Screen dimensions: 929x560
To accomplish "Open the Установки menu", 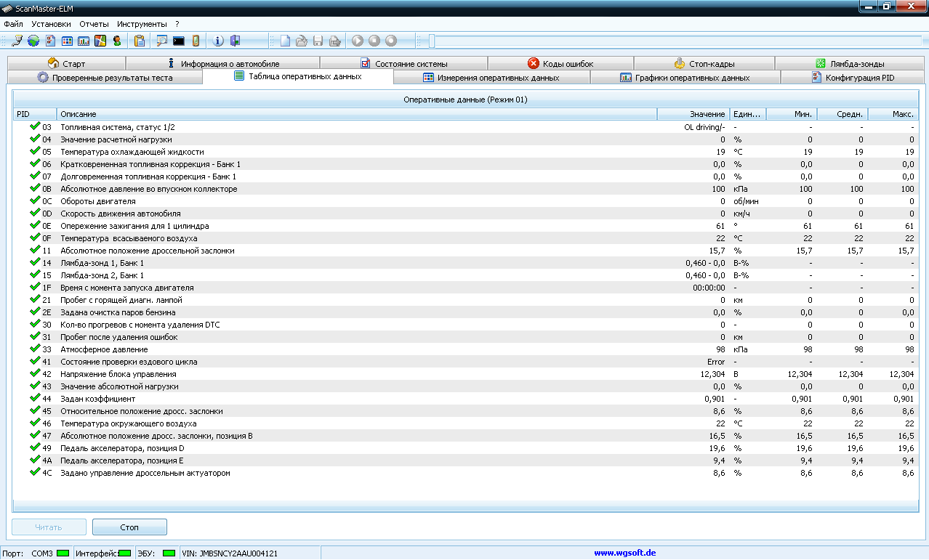I will coord(52,24).
